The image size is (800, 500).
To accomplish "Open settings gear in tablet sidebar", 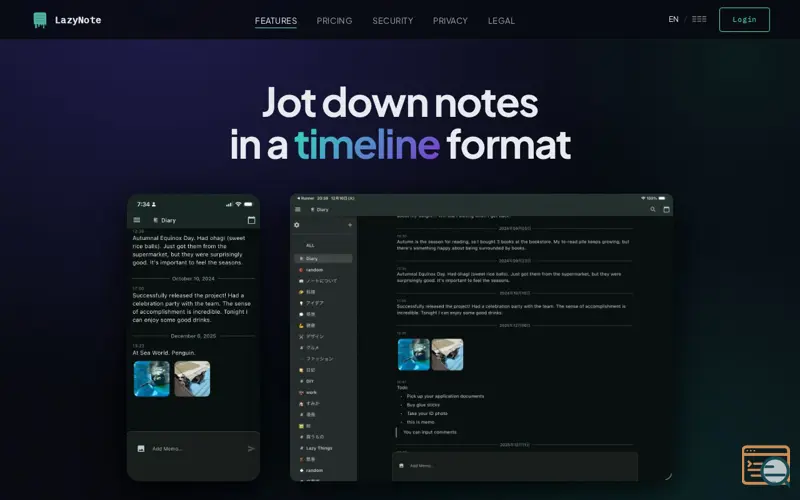I will coord(297,225).
